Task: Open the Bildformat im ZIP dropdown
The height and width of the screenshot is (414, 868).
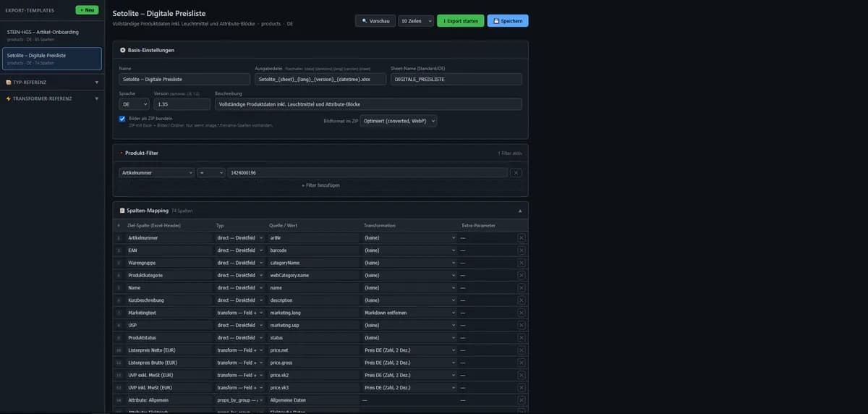Action: coord(399,121)
